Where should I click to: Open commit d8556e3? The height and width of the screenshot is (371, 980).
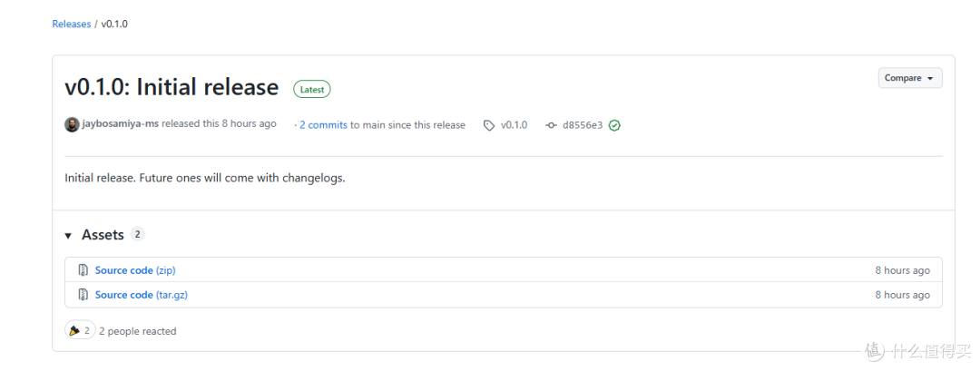583,125
